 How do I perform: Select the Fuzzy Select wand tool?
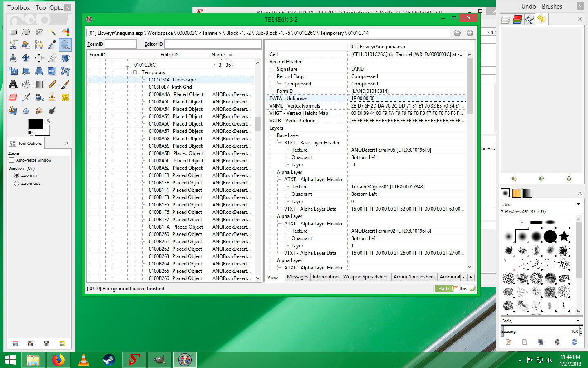[52, 32]
